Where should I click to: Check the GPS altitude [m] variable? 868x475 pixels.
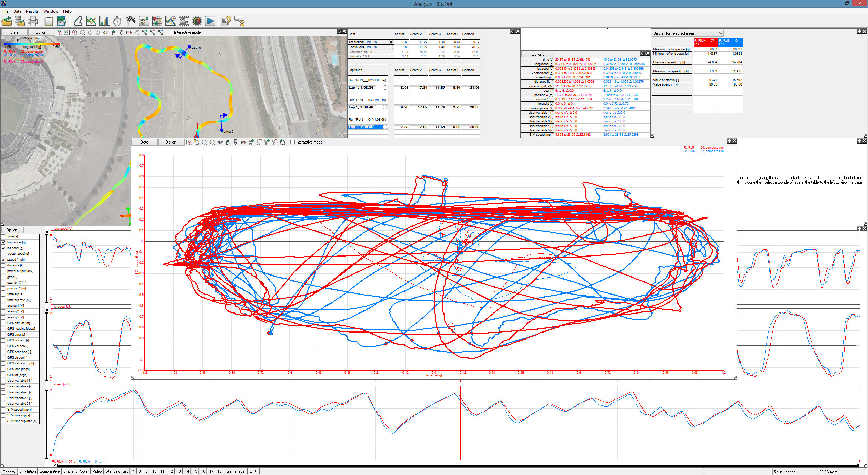(4, 323)
